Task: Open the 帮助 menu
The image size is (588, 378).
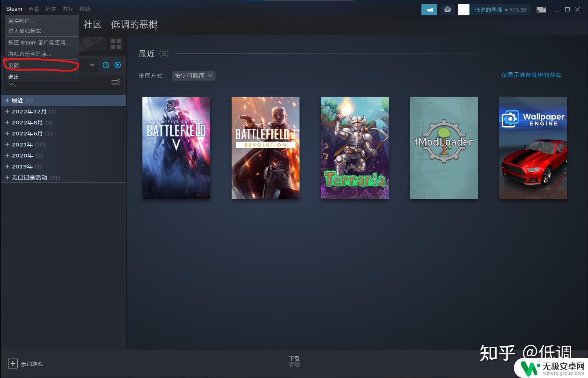Action: [x=84, y=9]
